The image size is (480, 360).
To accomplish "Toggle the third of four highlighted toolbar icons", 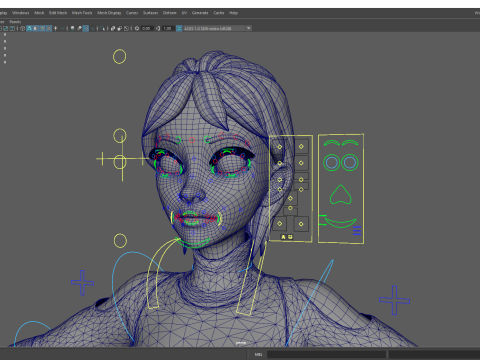I will (42, 28).
